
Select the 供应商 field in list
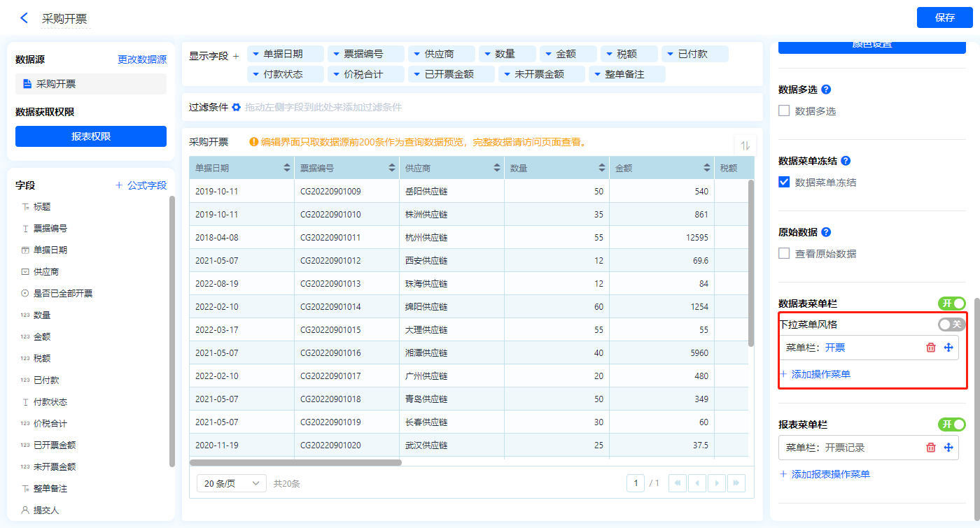pyautogui.click(x=46, y=271)
